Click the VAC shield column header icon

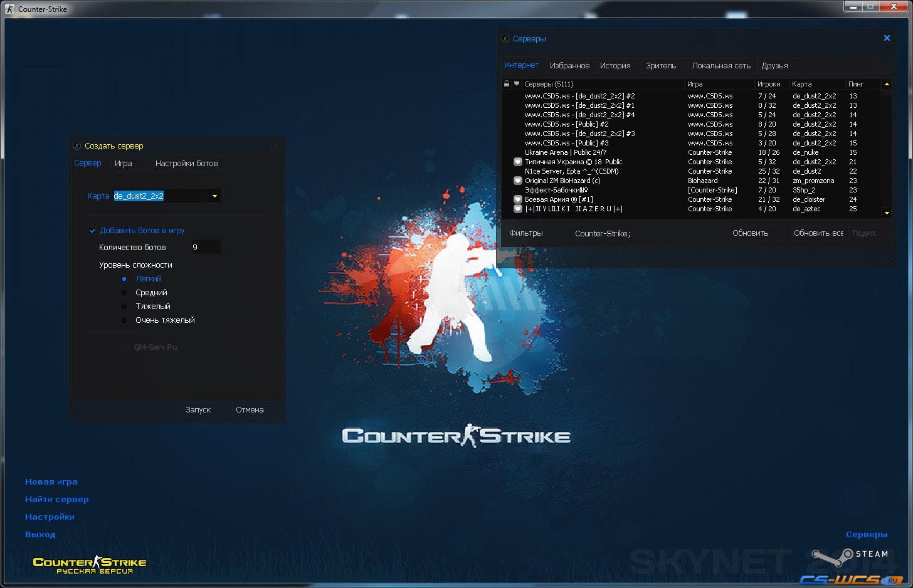(517, 83)
